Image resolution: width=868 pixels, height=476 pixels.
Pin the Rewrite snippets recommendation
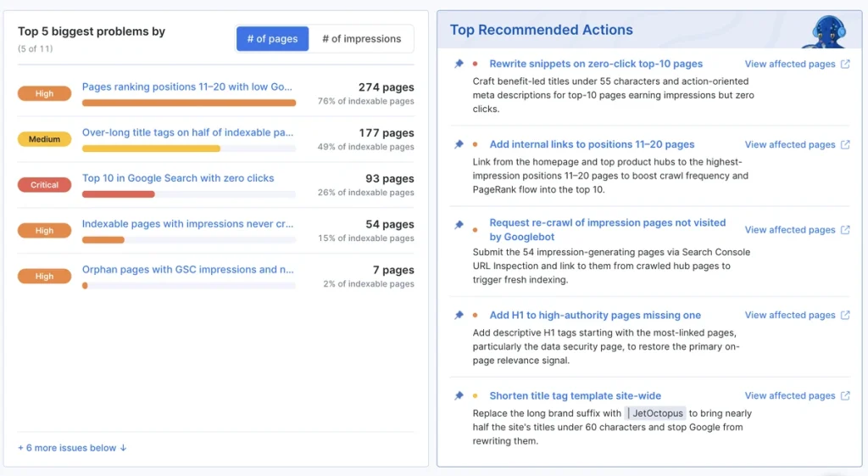459,64
